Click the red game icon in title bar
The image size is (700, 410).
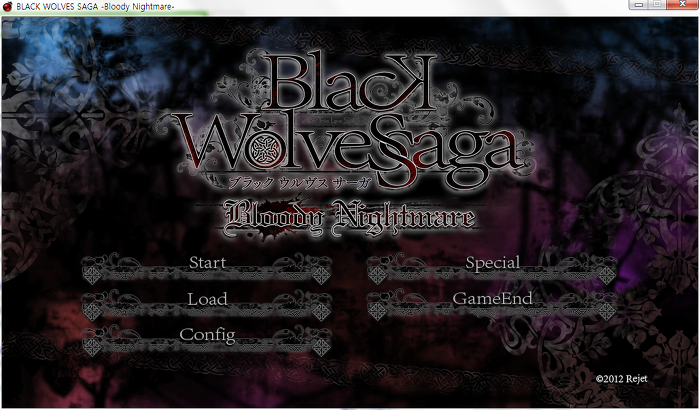pyautogui.click(x=7, y=7)
